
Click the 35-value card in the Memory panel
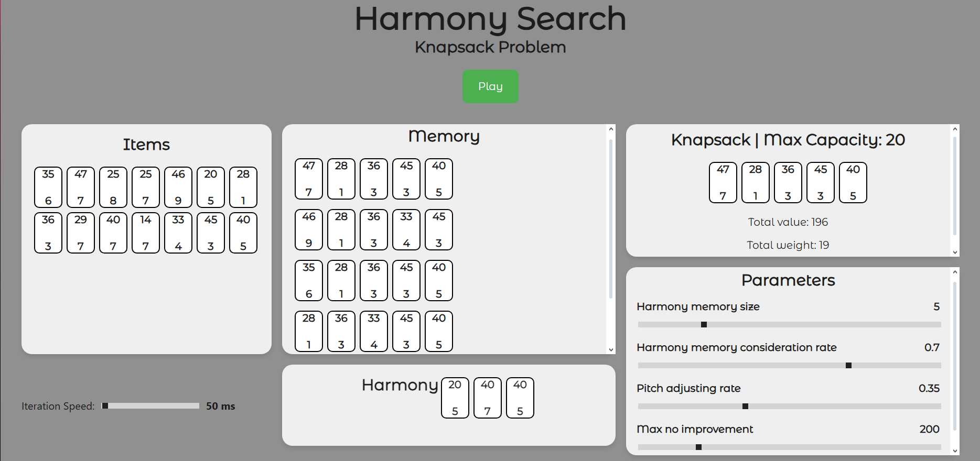pos(309,280)
